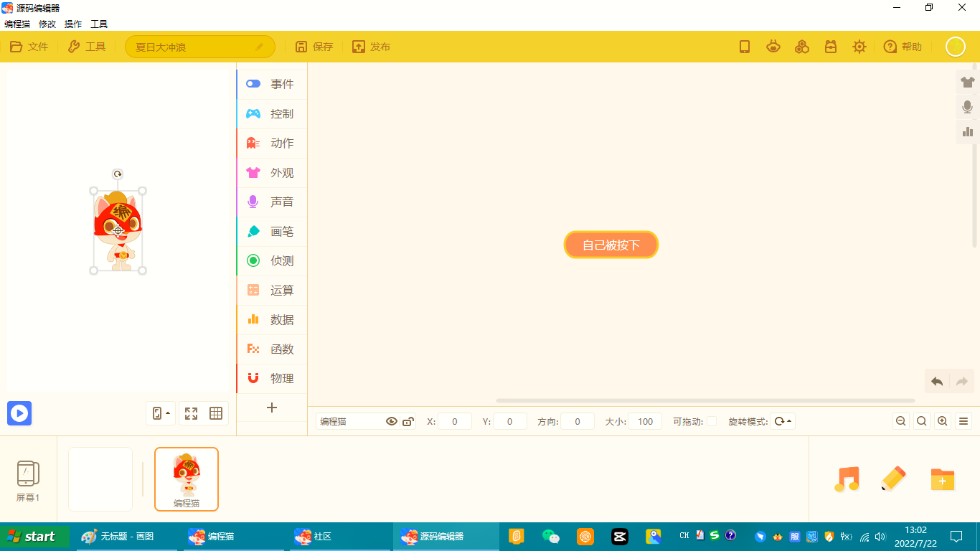This screenshot has width=980, height=551.
Task: Open settings gear icon in top toolbar
Action: click(x=859, y=47)
